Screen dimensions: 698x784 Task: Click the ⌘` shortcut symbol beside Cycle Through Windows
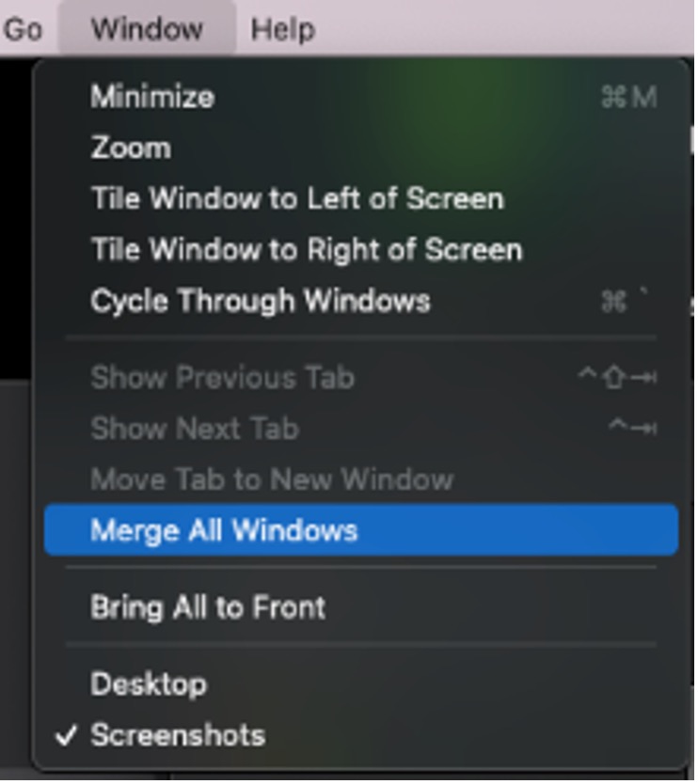[x=625, y=301]
